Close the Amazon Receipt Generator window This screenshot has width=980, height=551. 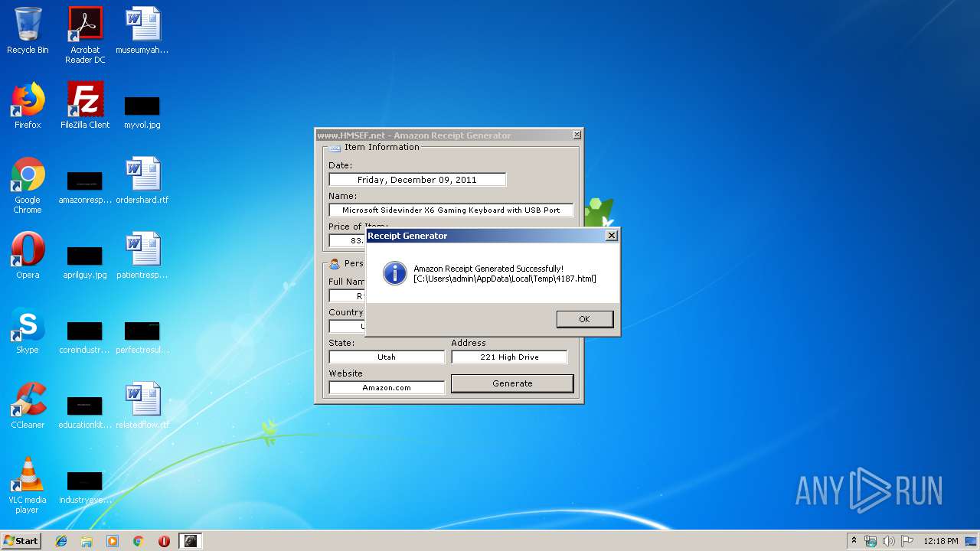(x=577, y=135)
